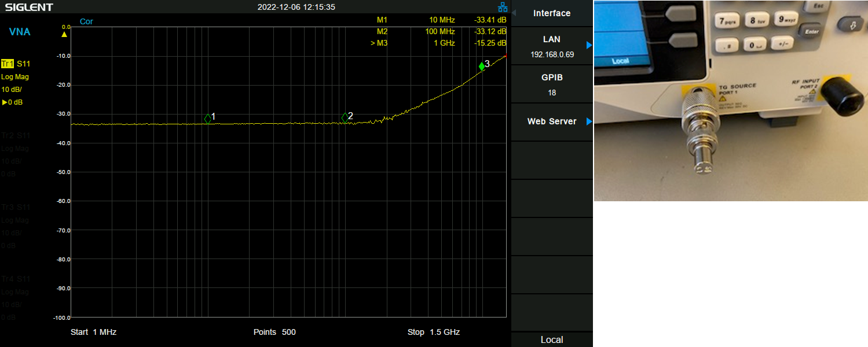This screenshot has width=868, height=347.
Task: Select marker 1 diamond on the trace
Action: pos(208,119)
